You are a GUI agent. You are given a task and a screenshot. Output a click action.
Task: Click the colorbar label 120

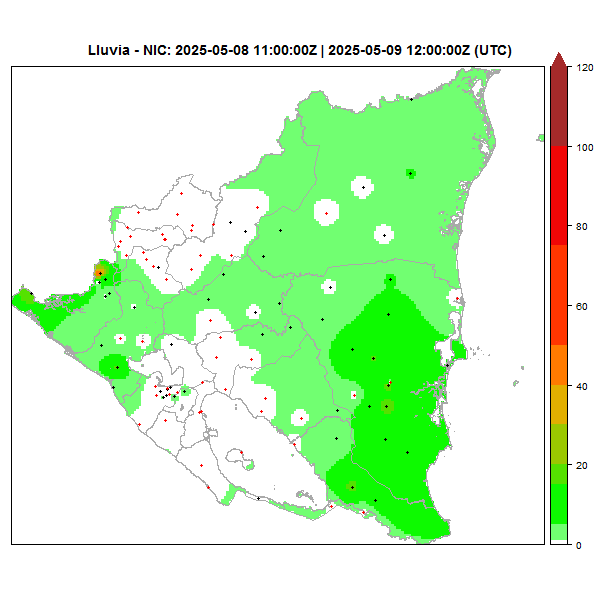coord(585,68)
